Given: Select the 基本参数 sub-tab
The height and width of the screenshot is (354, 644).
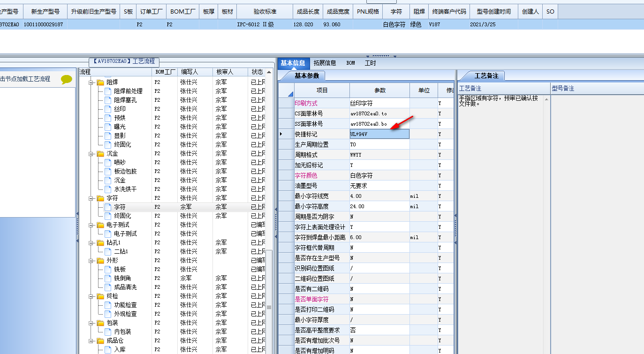Looking at the screenshot, I should pyautogui.click(x=306, y=75).
